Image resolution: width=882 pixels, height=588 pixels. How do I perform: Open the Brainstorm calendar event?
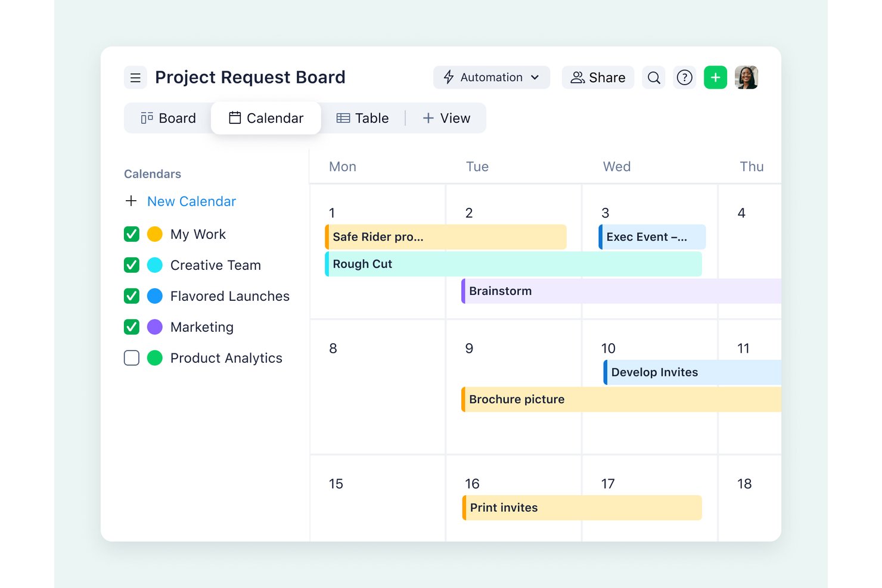(x=621, y=291)
